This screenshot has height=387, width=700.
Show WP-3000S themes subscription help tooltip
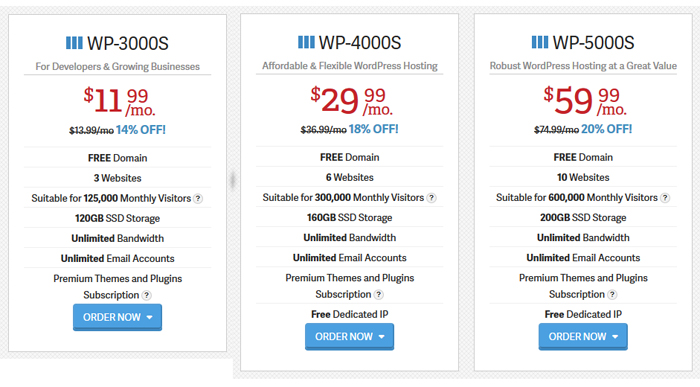[146, 295]
